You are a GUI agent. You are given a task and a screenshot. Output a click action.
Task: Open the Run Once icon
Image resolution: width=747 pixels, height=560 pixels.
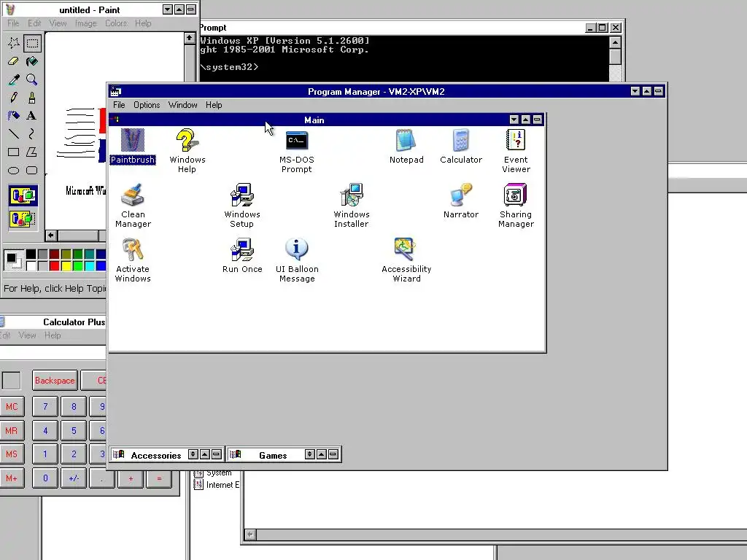pyautogui.click(x=242, y=255)
